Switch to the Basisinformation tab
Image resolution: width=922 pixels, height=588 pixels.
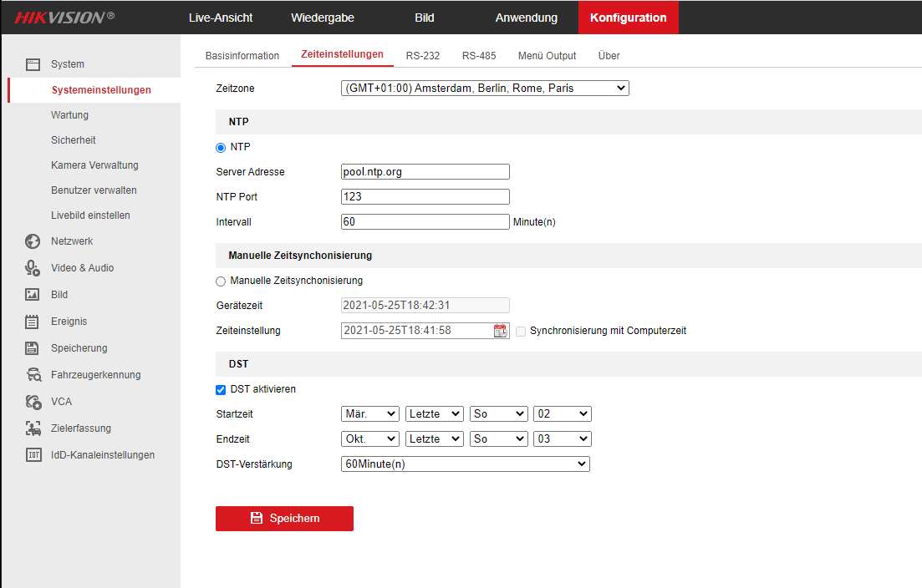[242, 56]
